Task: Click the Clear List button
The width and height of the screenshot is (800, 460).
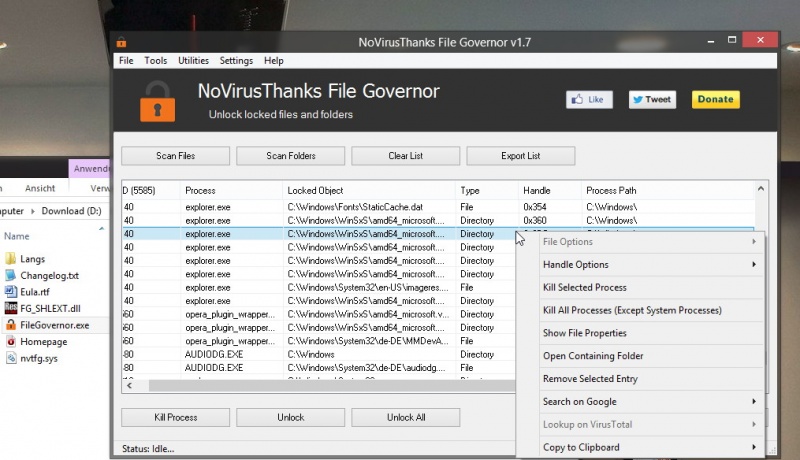Action: 406,156
